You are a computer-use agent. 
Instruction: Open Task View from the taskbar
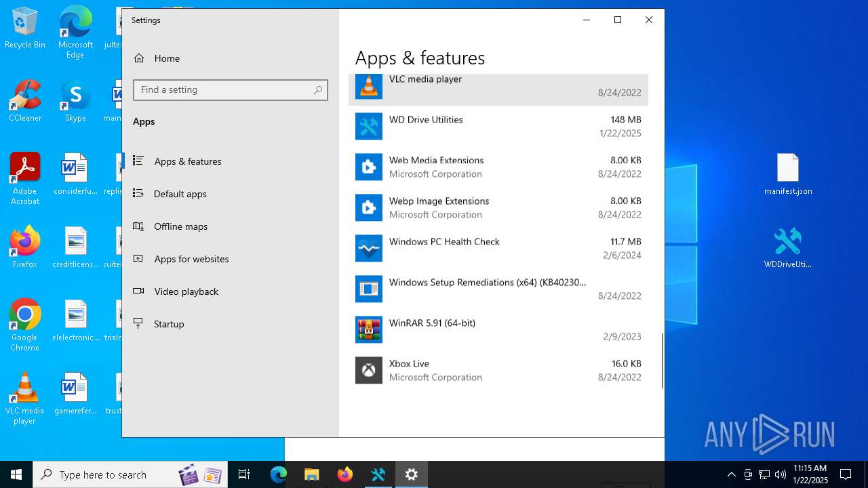[244, 474]
